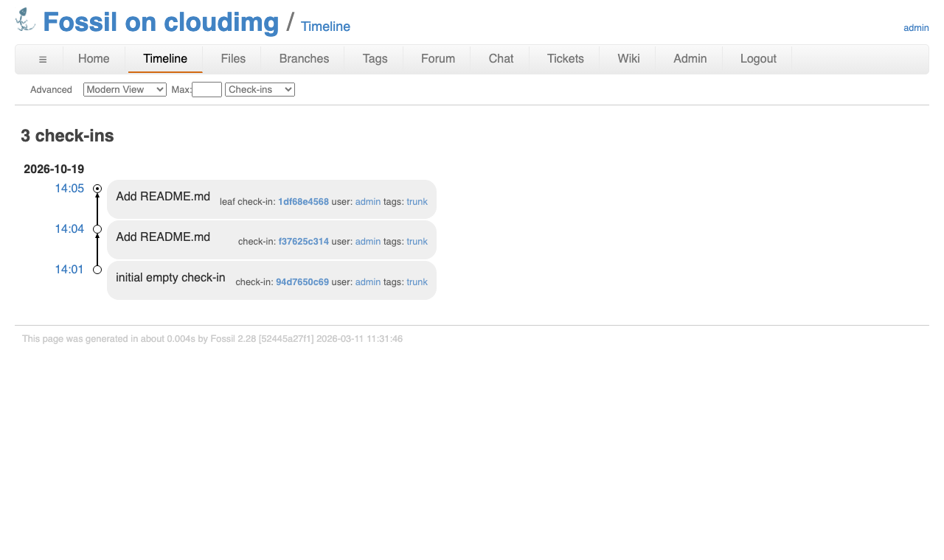Select the graph node for check-in 94d7650c69
This screenshot has width=944, height=560.
[97, 270]
